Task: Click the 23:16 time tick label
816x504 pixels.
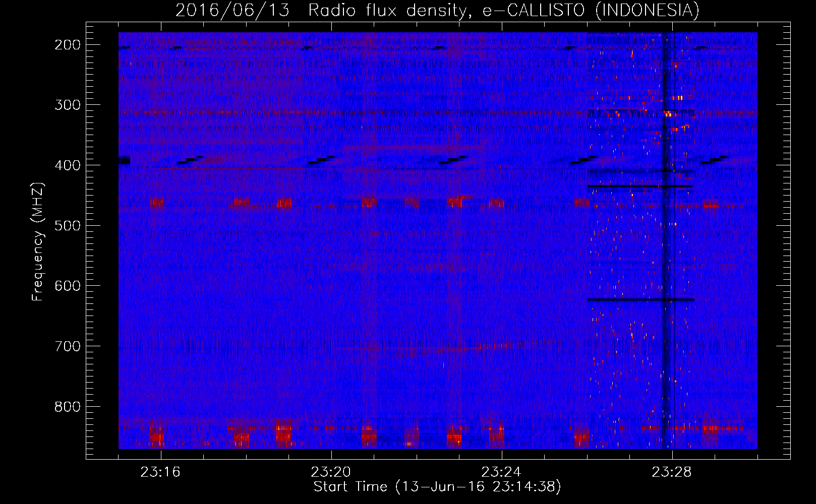Action: click(x=160, y=472)
